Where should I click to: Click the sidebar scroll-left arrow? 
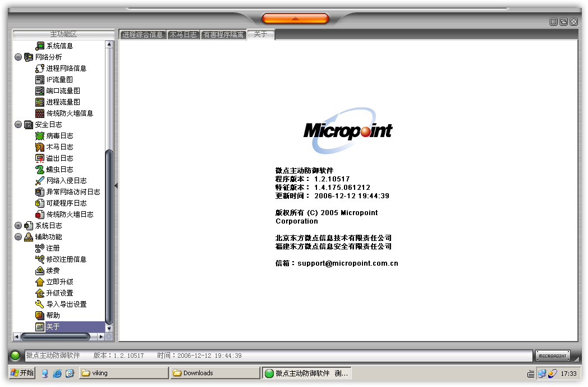pyautogui.click(x=16, y=336)
